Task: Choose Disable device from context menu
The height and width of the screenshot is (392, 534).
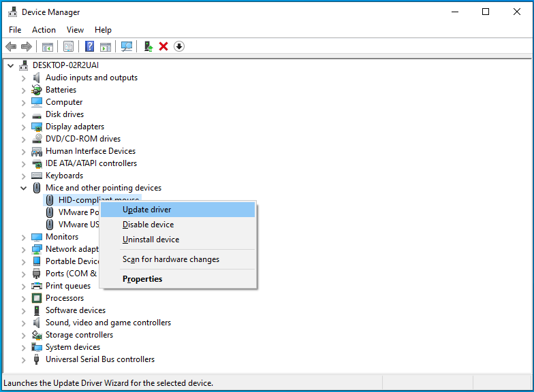Action: [178, 225]
